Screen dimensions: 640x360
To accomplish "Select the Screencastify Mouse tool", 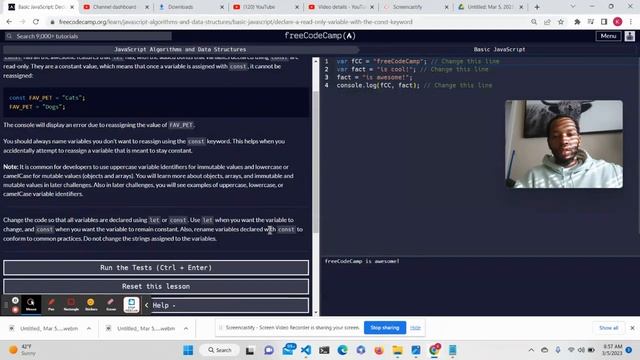I will click(x=31, y=304).
